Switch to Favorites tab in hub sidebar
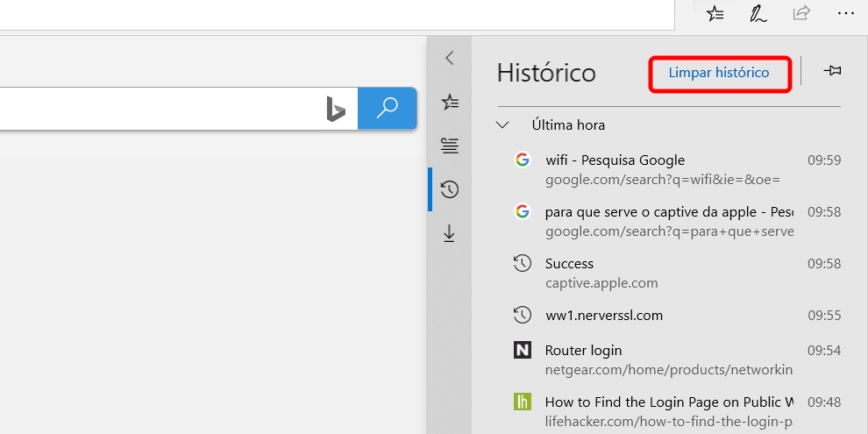This screenshot has height=434, width=868. point(450,102)
